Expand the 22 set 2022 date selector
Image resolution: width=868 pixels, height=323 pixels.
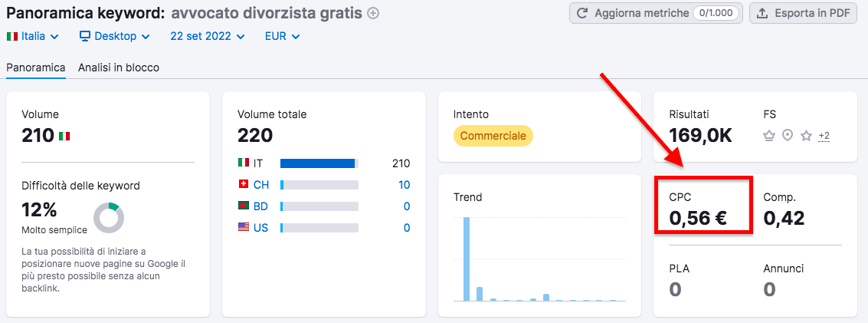[x=207, y=36]
